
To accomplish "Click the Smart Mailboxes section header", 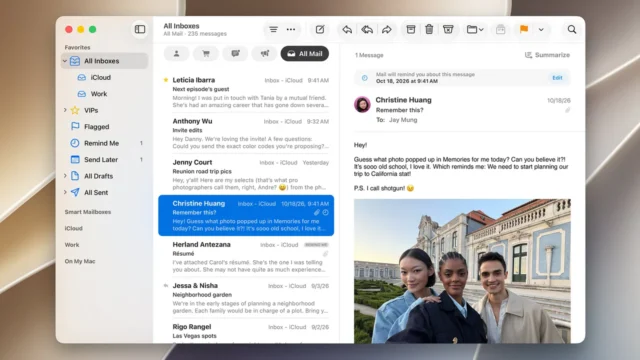I will [88, 212].
